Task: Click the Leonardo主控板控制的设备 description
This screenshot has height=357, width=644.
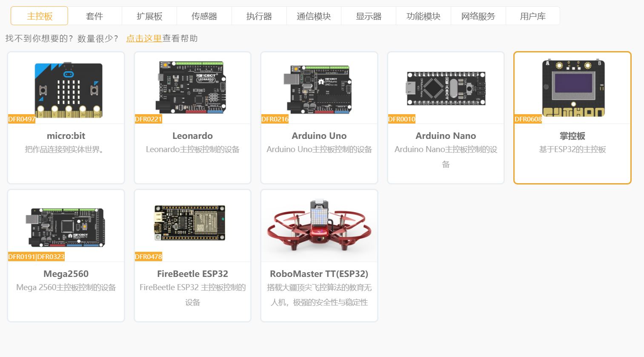Action: pyautogui.click(x=192, y=150)
